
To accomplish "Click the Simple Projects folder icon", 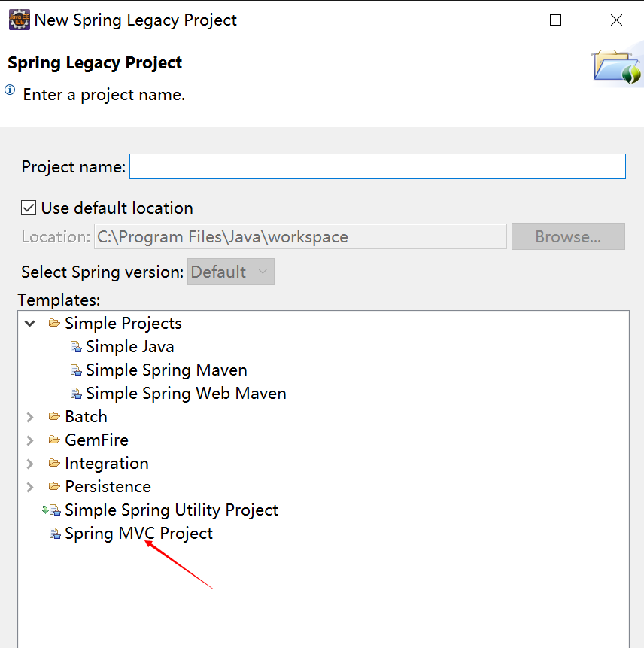I will (x=54, y=323).
